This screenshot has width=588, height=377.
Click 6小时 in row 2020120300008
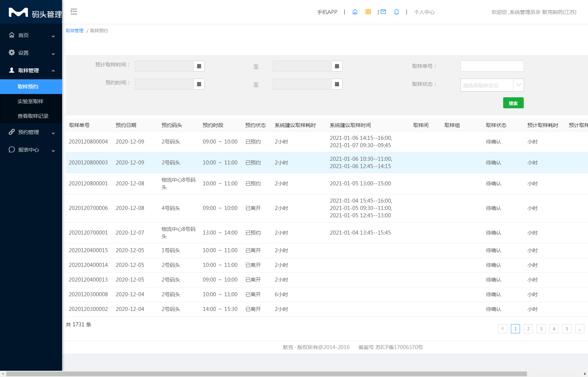pos(281,294)
